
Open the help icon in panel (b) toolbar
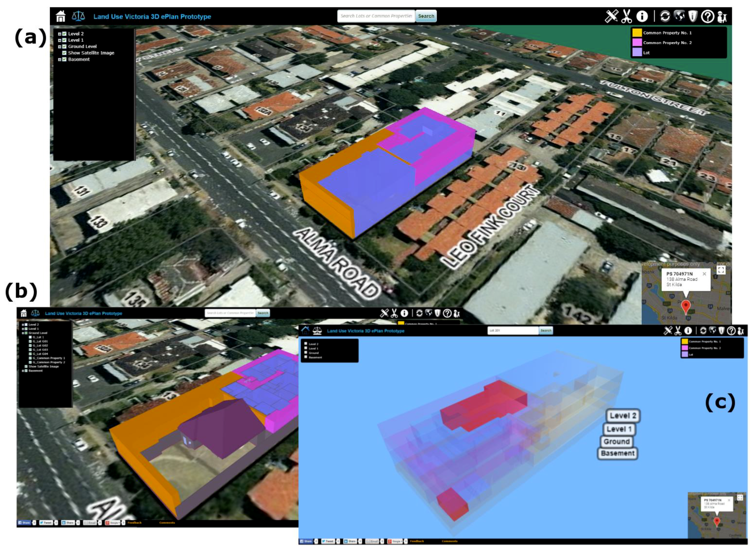[x=447, y=313]
